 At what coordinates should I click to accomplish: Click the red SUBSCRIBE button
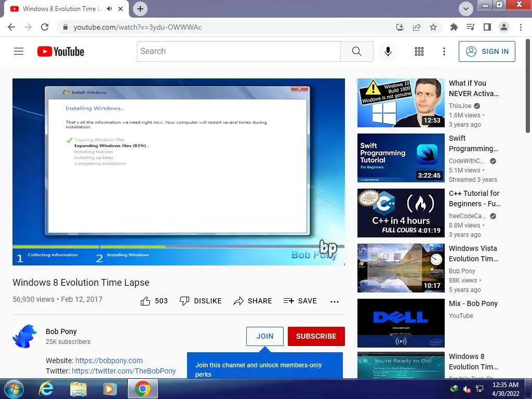point(316,336)
